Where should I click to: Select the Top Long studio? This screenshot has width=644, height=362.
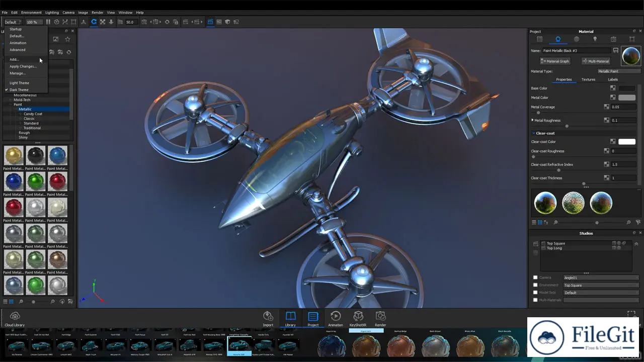click(x=554, y=248)
